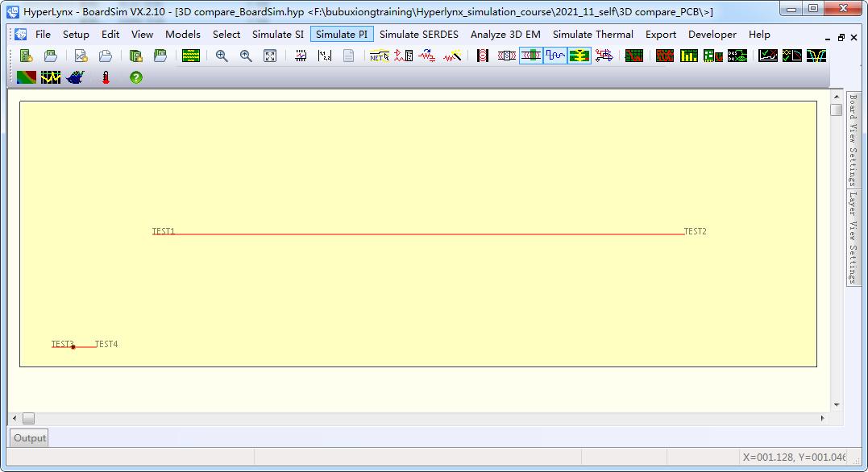Toggle the highlighted blue waveform toolbar button
This screenshot has height=472, width=868.
tap(554, 56)
